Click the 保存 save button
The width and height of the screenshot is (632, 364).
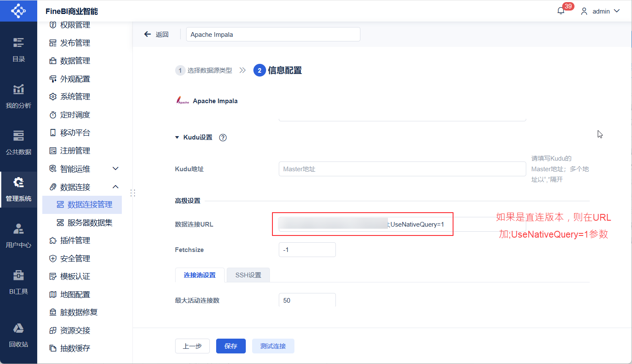coord(231,346)
